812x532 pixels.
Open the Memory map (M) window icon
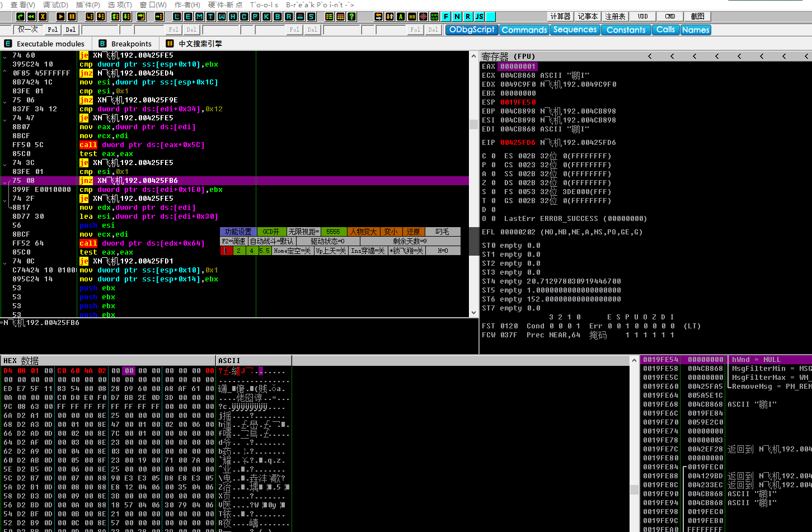(200, 17)
